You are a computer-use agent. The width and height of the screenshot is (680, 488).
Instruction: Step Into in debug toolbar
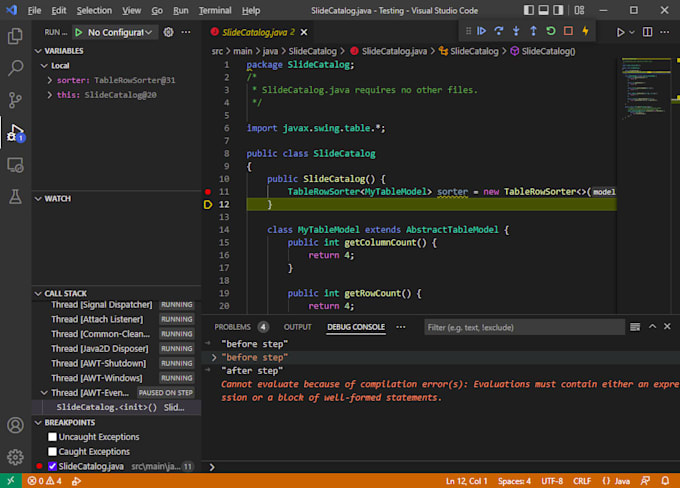point(516,31)
